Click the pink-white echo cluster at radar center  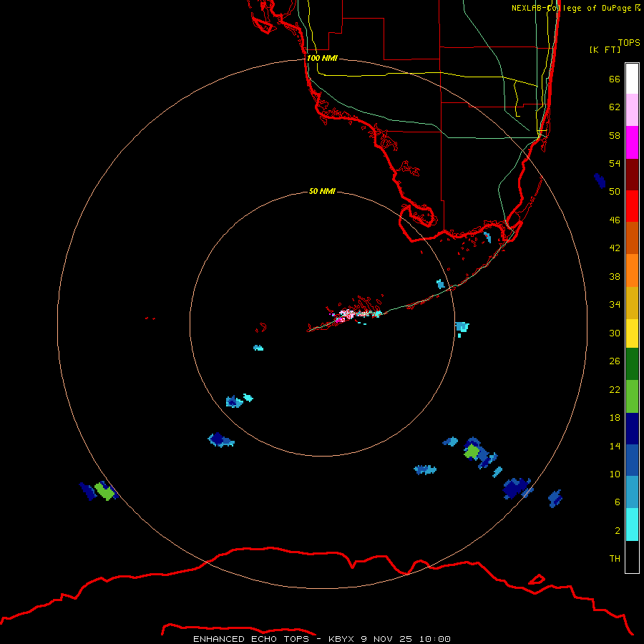click(x=348, y=315)
